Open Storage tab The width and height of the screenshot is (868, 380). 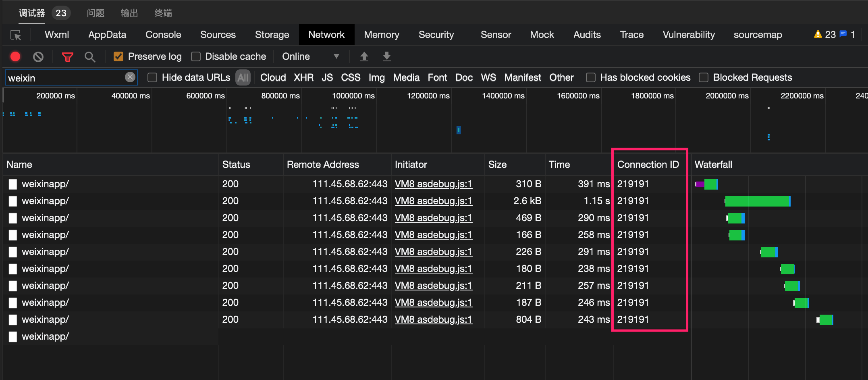[x=272, y=35]
